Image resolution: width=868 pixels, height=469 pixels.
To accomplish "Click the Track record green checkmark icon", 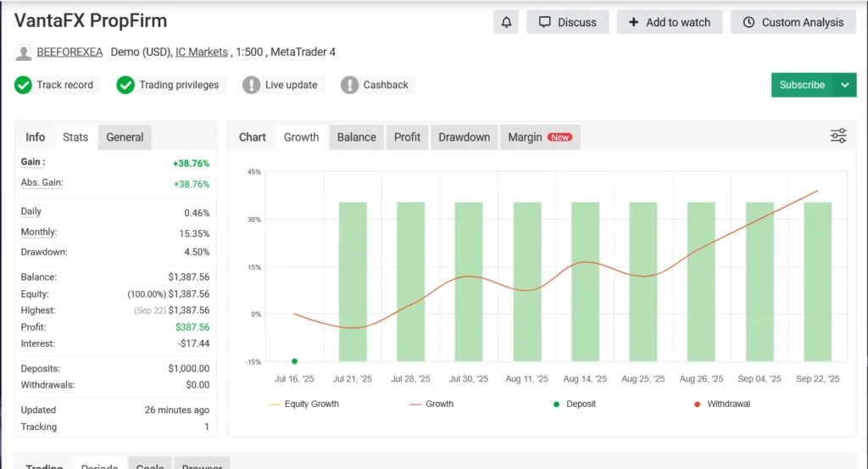I will click(24, 85).
